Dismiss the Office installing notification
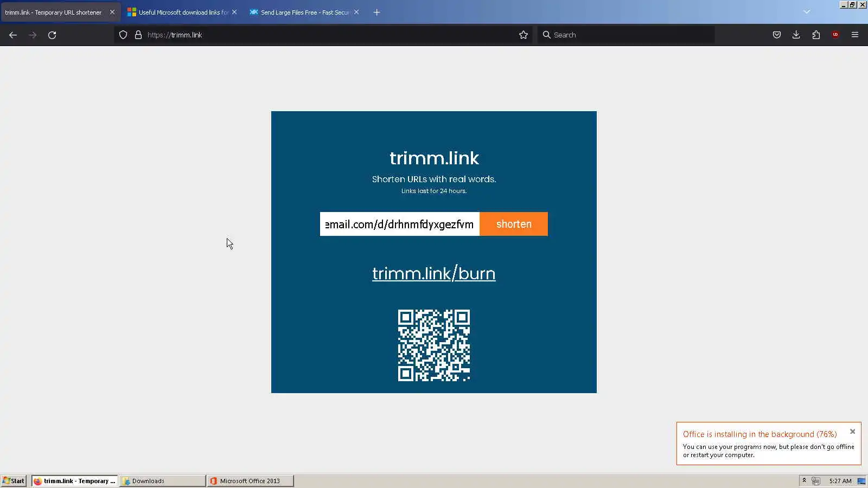 click(853, 432)
